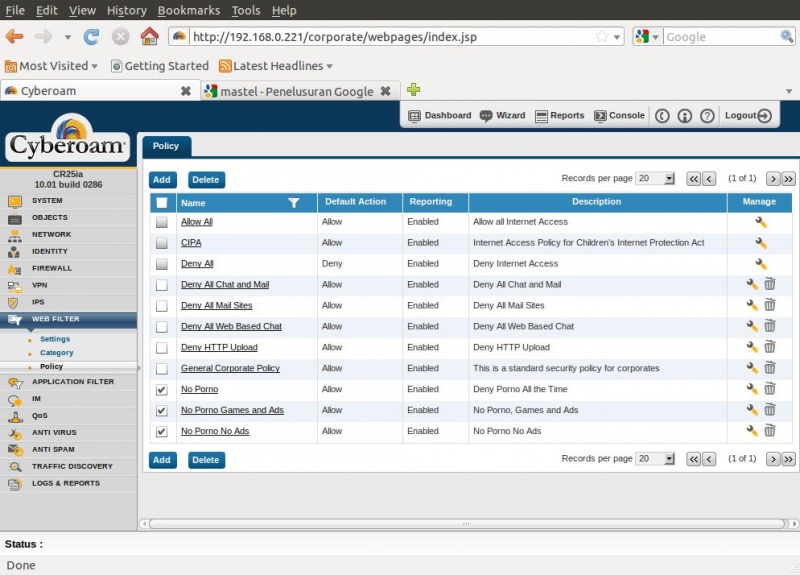This screenshot has height=575, width=800.
Task: Launch the Wizard from the top toolbar
Action: click(503, 116)
